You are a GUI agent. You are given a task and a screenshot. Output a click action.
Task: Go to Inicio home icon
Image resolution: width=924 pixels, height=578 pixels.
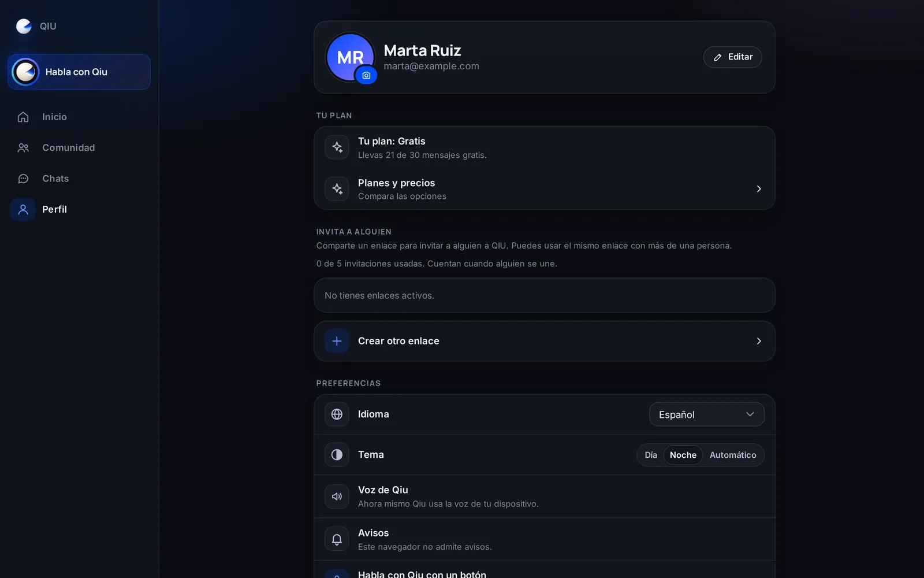23,117
